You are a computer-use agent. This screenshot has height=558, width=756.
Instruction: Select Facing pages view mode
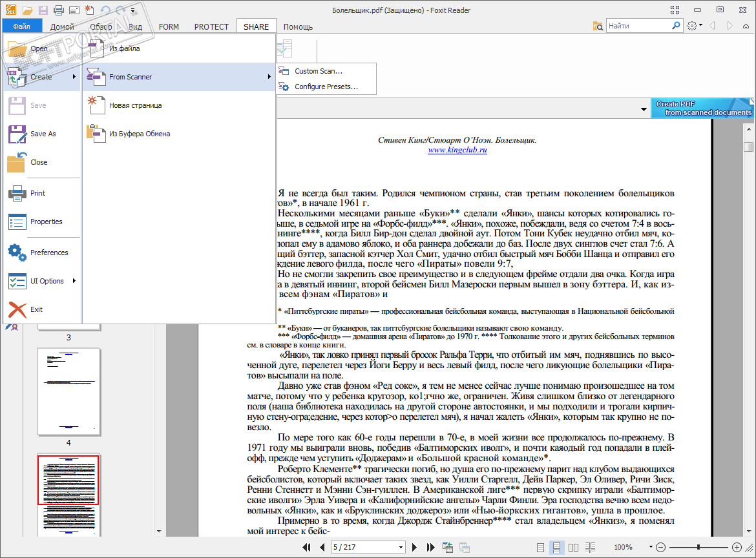[573, 548]
